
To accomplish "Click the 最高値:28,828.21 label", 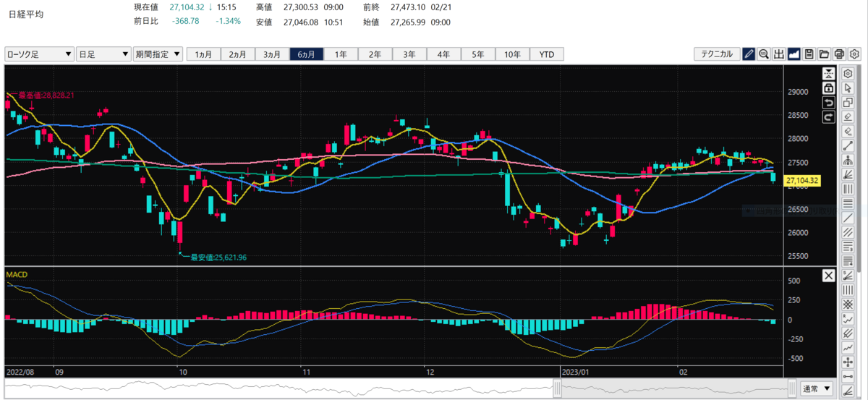I will pos(46,95).
